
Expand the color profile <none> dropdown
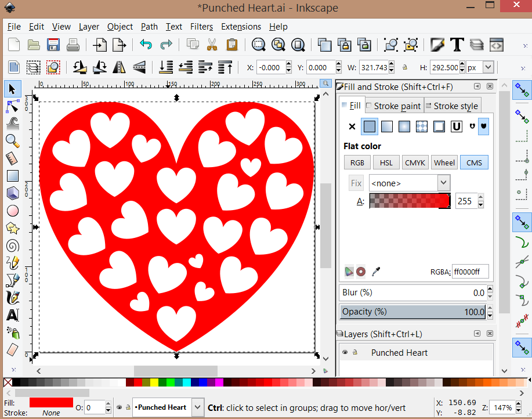click(x=444, y=183)
